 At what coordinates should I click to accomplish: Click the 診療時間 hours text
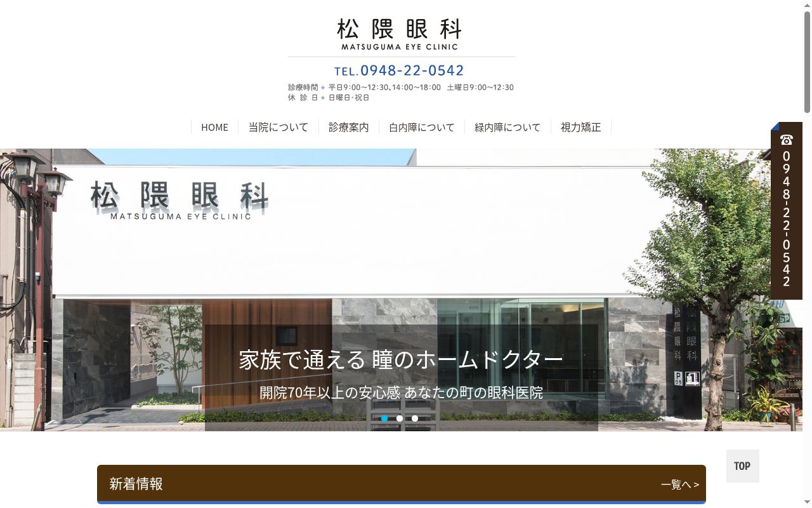[401, 88]
